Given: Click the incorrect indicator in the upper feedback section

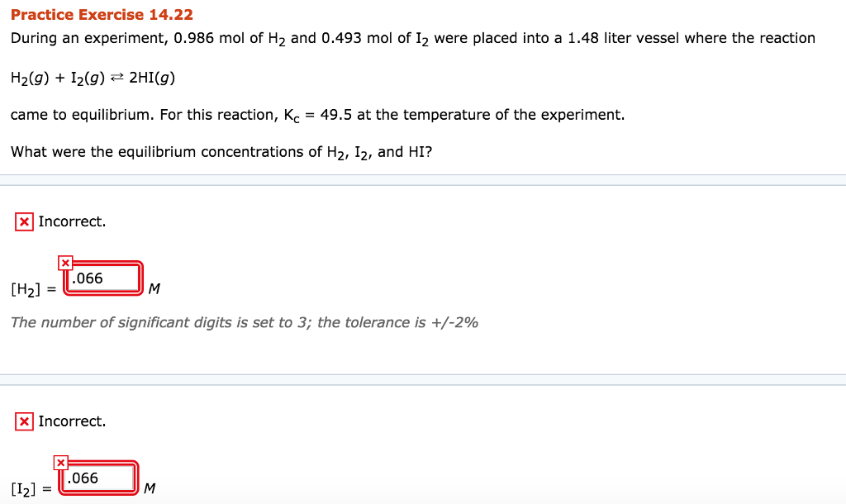Looking at the screenshot, I should pos(22,221).
